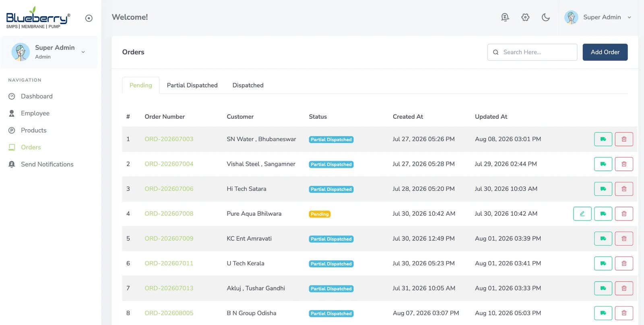Focus the Search Here input field
Viewport: 644px width, 325px height.
pos(532,52)
